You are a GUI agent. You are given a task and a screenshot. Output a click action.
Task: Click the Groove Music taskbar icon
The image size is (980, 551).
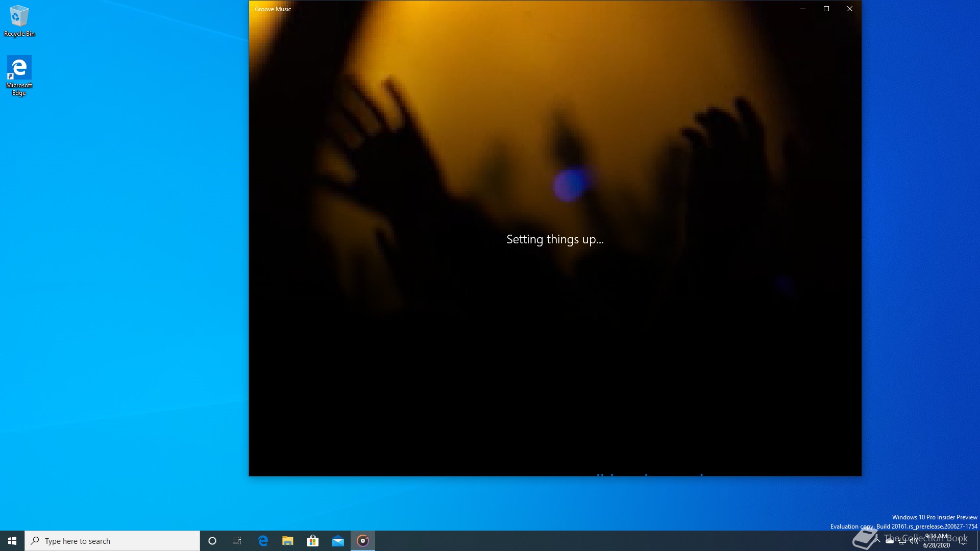click(x=363, y=541)
